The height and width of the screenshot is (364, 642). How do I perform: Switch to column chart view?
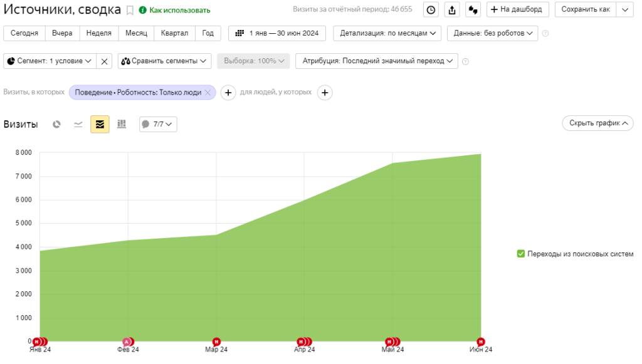pos(122,124)
